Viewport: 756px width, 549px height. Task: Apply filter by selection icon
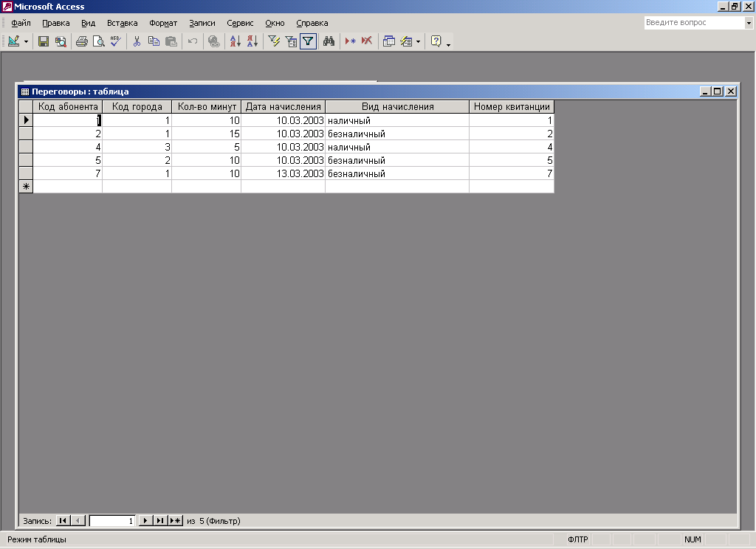coord(274,41)
